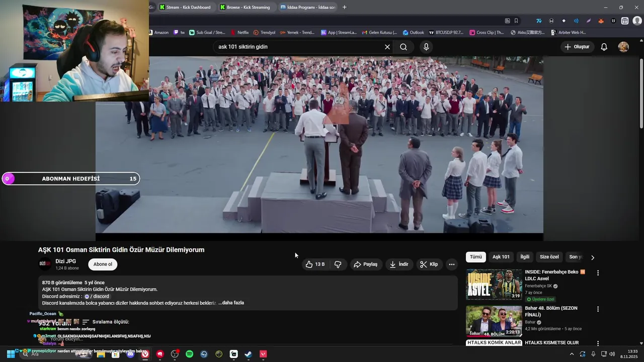Select the Aşk 101 filter chip
644x362 pixels.
tap(501, 257)
